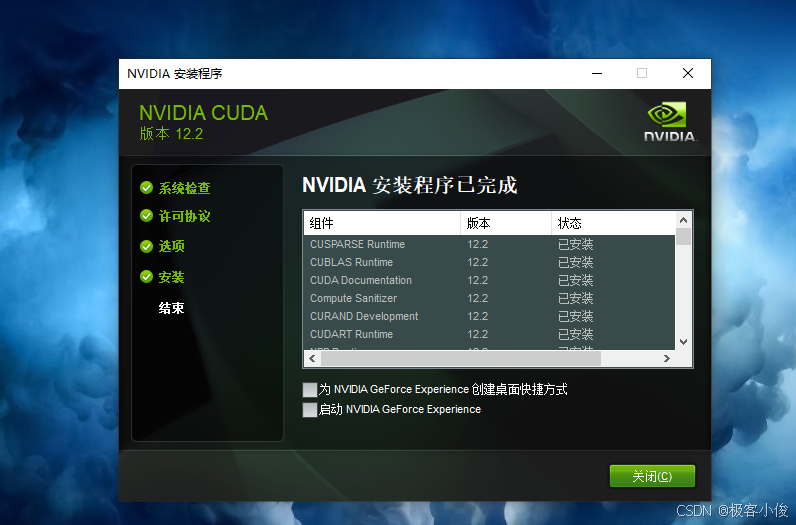
Task: Click the green checkmark beside 安装
Action: click(146, 277)
